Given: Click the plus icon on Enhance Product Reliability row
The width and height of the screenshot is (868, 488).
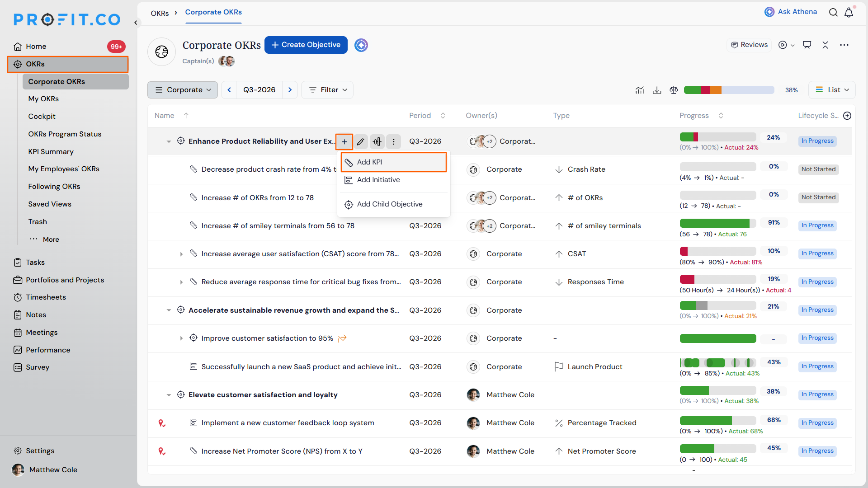Looking at the screenshot, I should click(344, 141).
